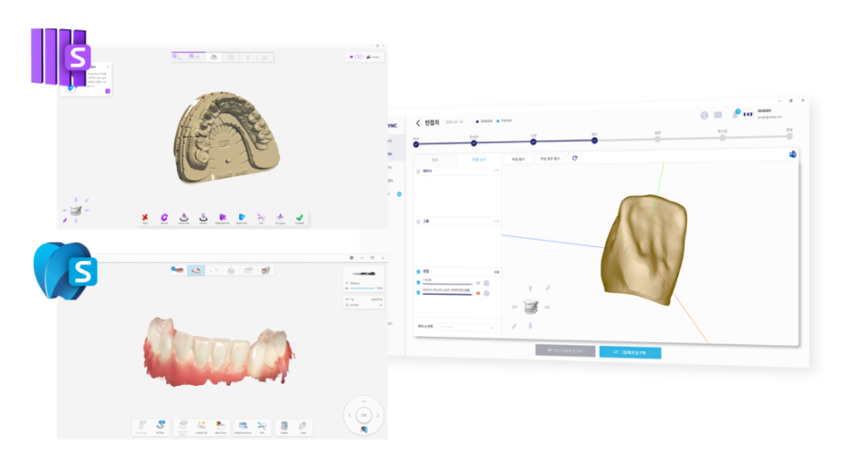
Task: Toggle the second model file checkbox
Action: point(418,294)
